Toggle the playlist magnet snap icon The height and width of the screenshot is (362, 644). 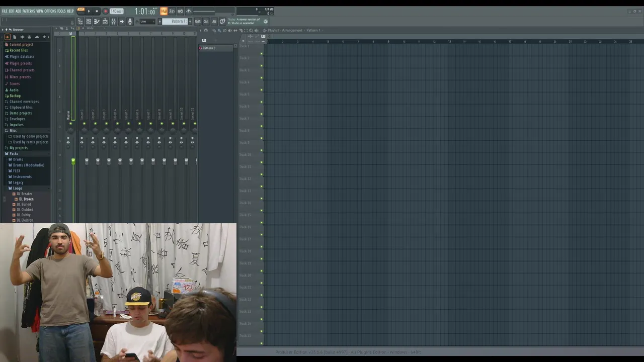click(206, 30)
